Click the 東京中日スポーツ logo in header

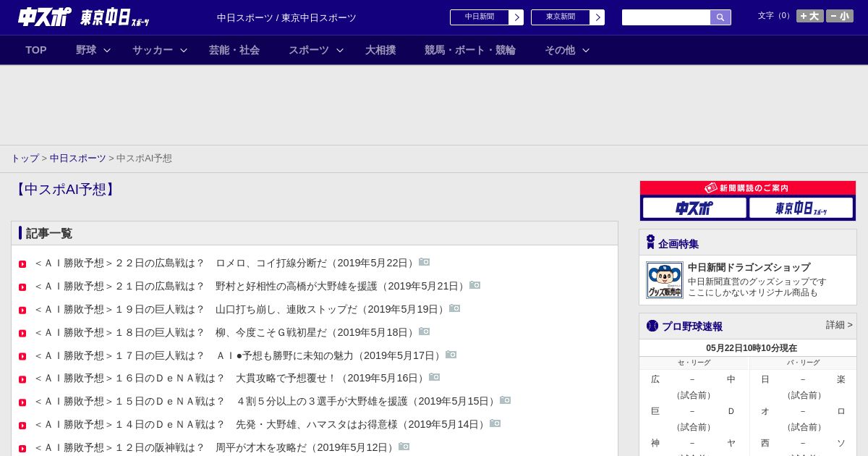(x=114, y=17)
